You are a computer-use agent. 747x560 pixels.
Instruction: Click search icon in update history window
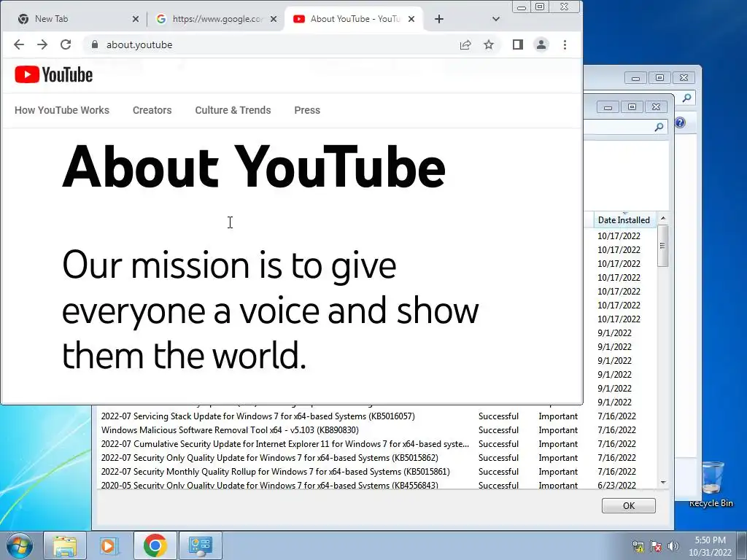tap(659, 127)
